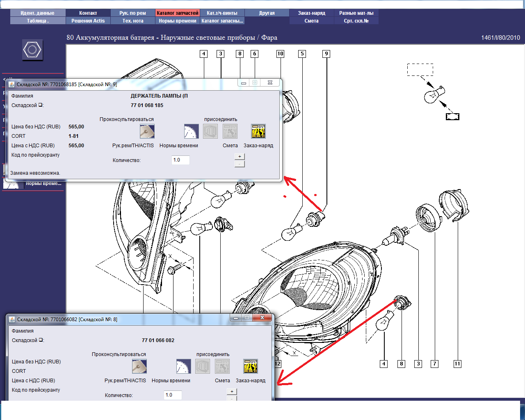Open the Разные мат-лы tab
The image size is (525, 420).
coord(356,13)
